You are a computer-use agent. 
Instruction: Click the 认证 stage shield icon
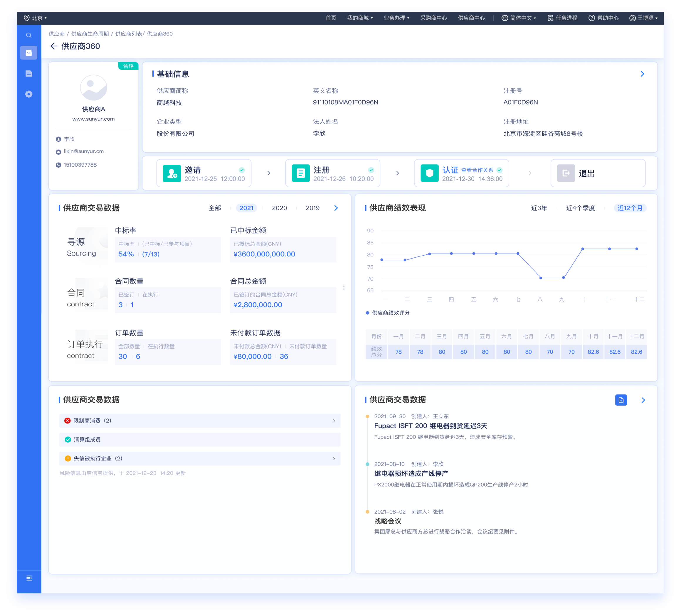point(429,173)
